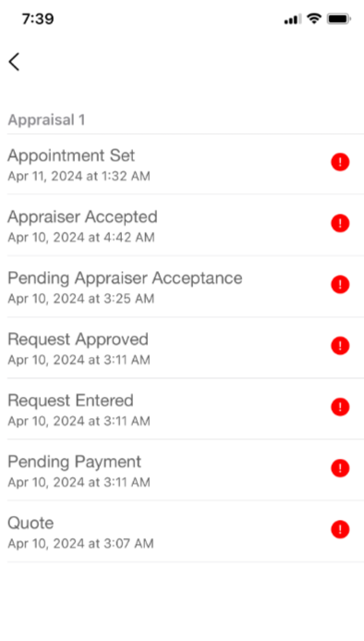Tap the battery icon in status bar
364x641 pixels.
pyautogui.click(x=339, y=18)
